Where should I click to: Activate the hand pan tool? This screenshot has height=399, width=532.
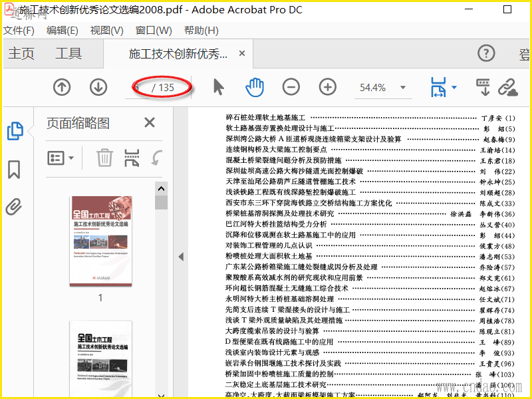pyautogui.click(x=255, y=87)
